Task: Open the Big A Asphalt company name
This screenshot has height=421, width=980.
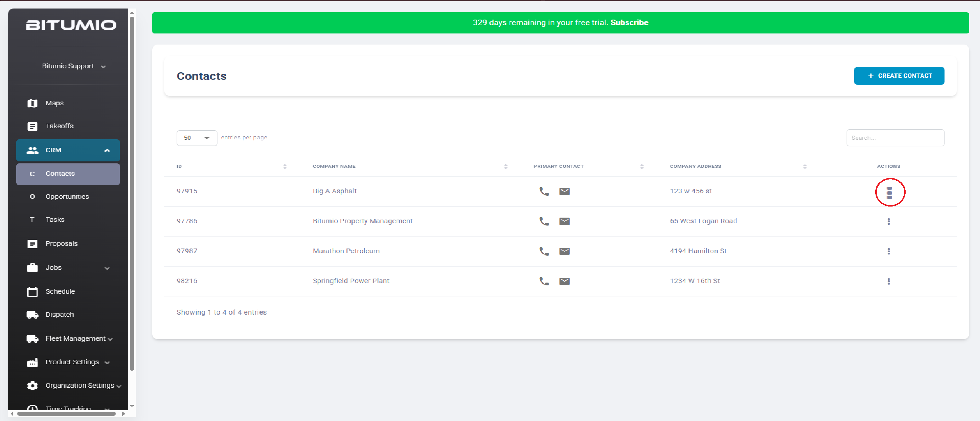Action: pyautogui.click(x=334, y=191)
